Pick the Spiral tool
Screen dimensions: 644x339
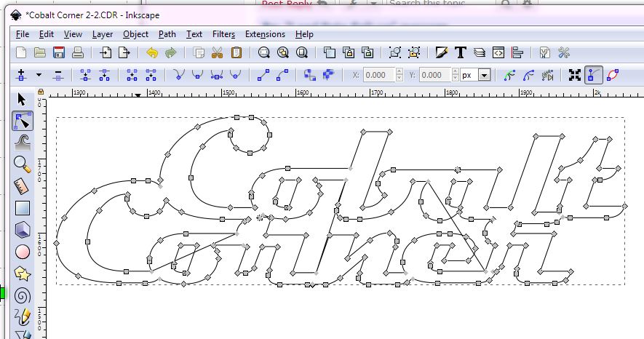pos(22,295)
